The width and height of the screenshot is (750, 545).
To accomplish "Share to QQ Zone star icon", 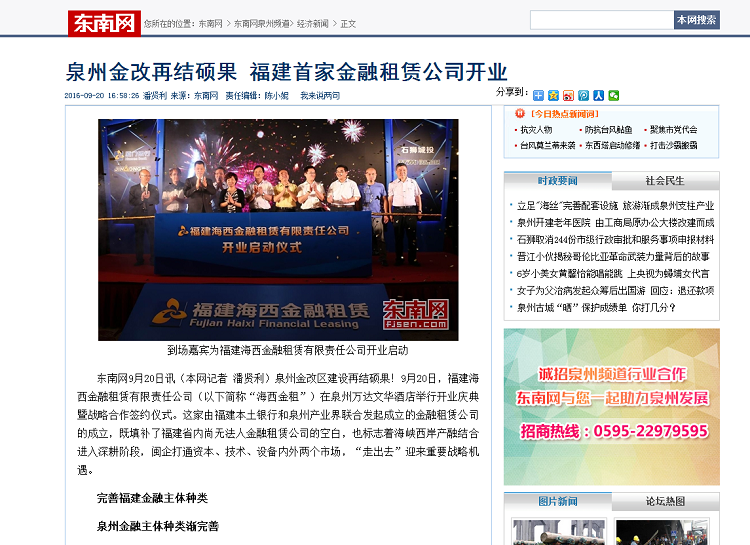I will point(553,96).
